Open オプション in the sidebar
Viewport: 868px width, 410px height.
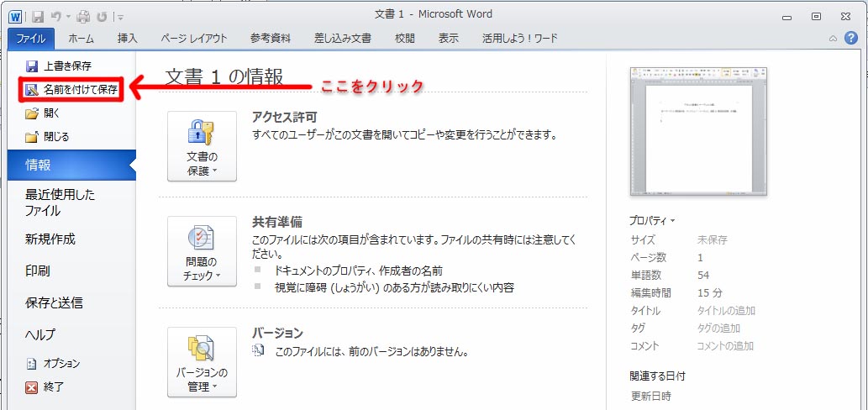pos(53,364)
